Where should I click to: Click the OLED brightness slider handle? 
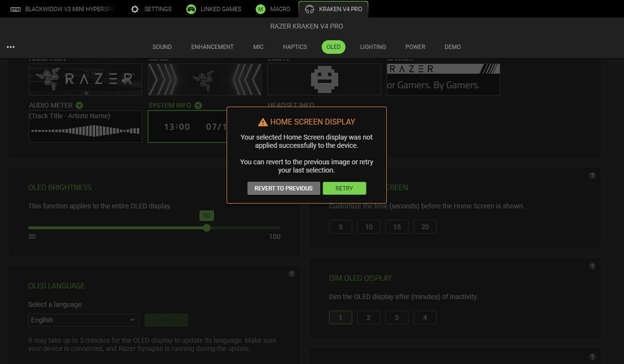click(207, 228)
